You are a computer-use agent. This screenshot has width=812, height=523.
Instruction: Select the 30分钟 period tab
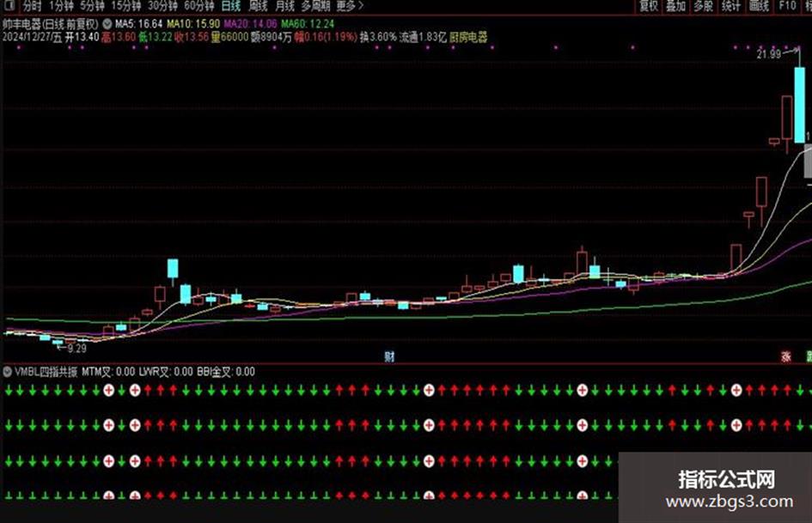(162, 6)
